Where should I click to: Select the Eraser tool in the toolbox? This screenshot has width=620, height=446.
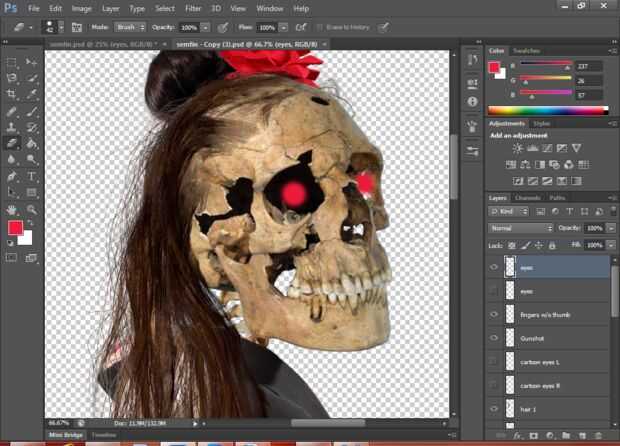11,143
